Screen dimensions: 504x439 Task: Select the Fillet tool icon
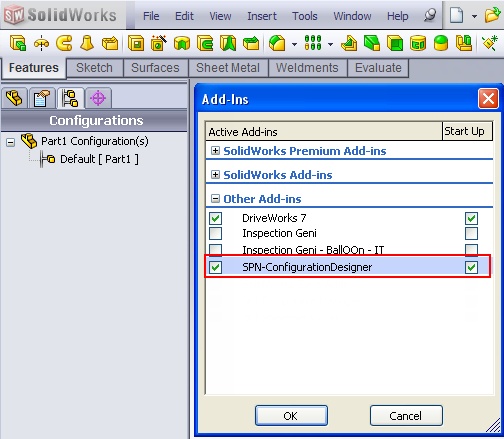[x=277, y=43]
